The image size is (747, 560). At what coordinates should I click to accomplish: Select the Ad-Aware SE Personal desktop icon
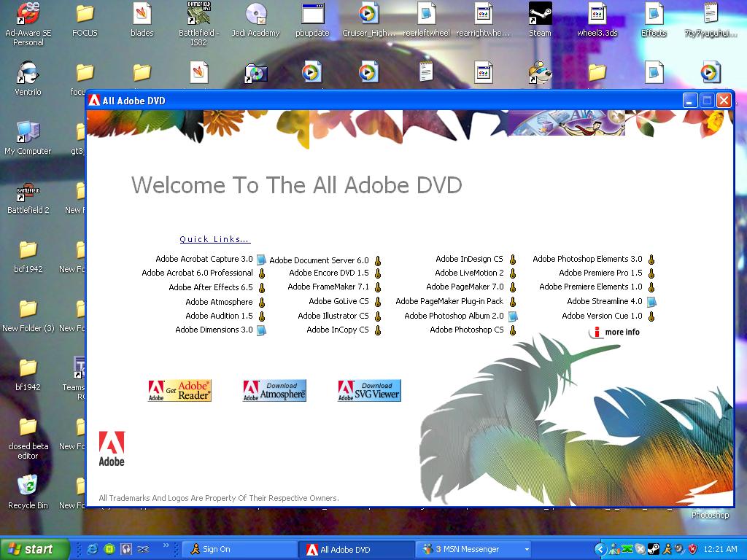point(28,24)
